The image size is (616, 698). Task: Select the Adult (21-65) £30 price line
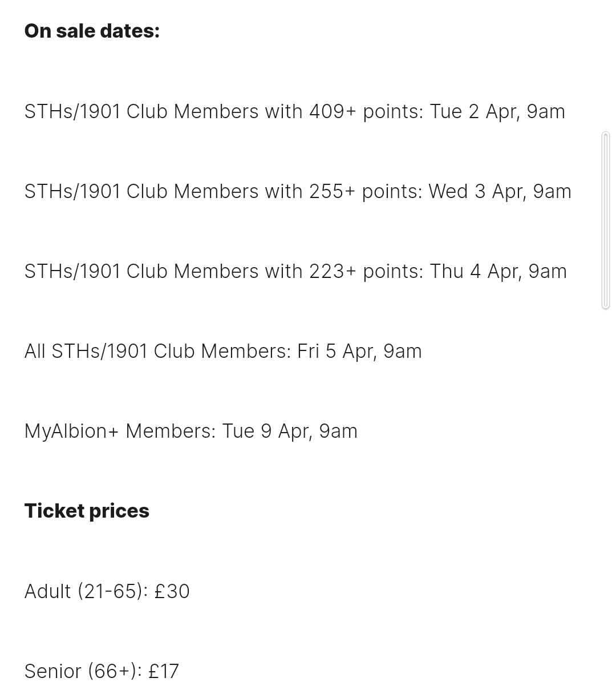click(x=107, y=591)
